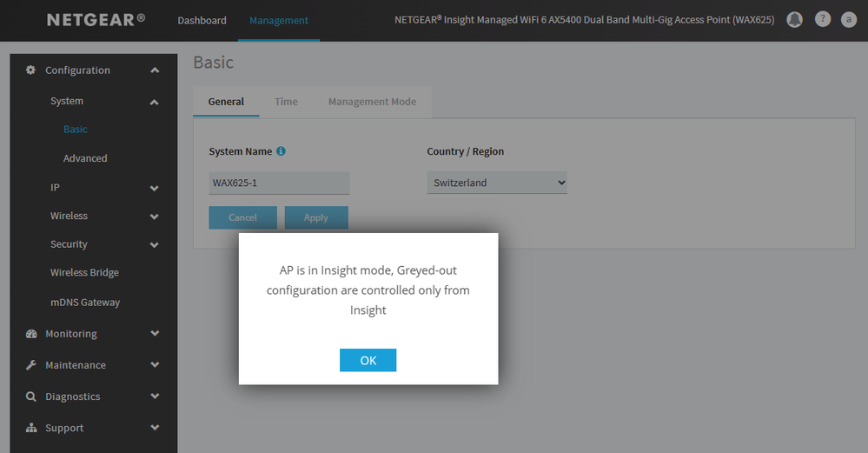Expand the Diagnostics section chevron
This screenshot has width=868, height=453.
pyautogui.click(x=155, y=396)
